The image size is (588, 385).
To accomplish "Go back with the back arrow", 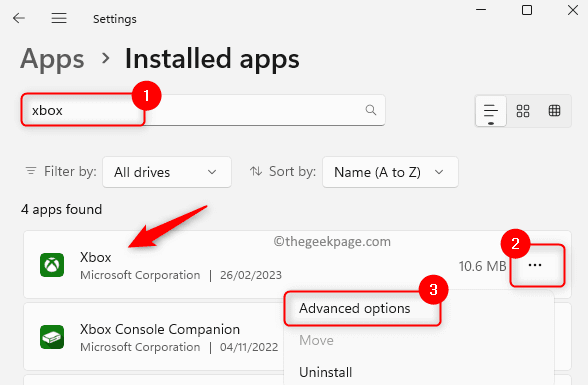I will click(x=19, y=18).
